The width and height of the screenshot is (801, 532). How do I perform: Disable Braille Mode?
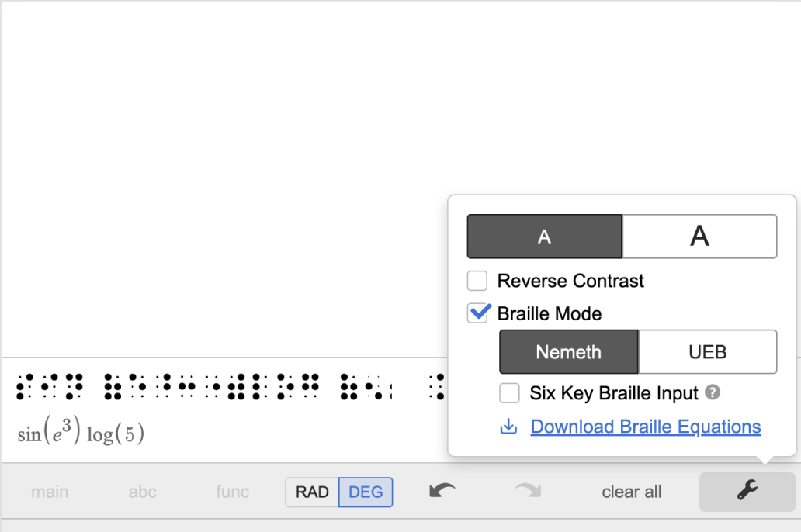click(x=477, y=313)
